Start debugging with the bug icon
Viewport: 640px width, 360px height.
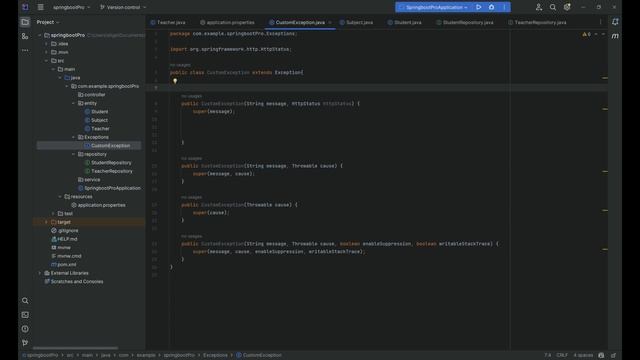click(491, 7)
